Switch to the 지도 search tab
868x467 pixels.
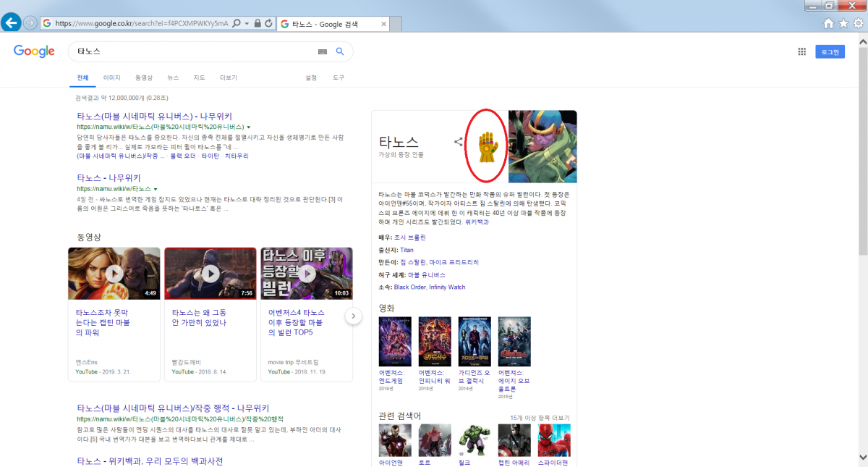200,77
